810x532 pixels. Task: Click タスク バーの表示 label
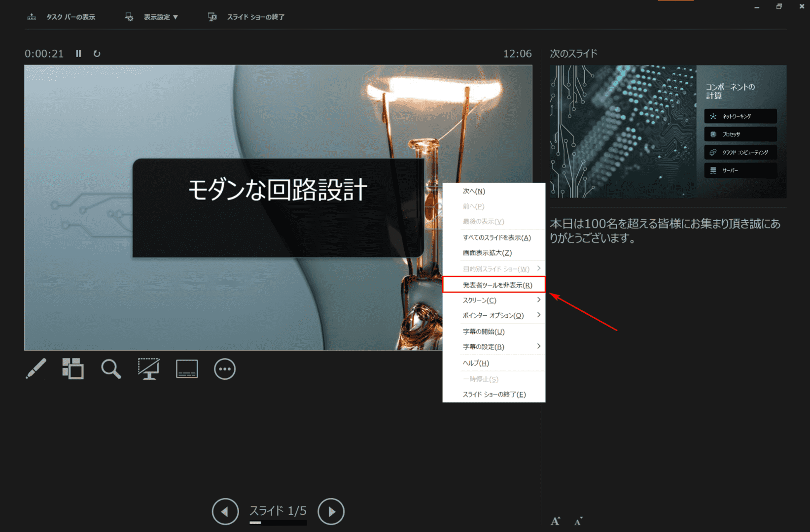point(70,17)
